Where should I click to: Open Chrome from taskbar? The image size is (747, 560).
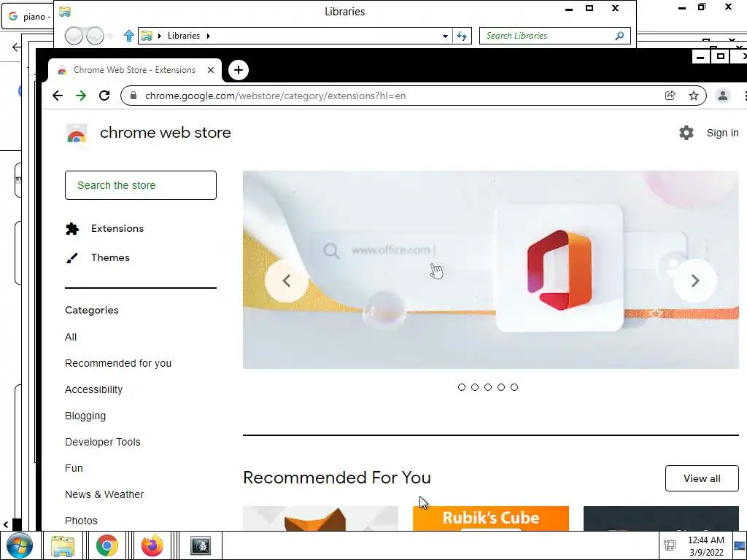pyautogui.click(x=107, y=545)
